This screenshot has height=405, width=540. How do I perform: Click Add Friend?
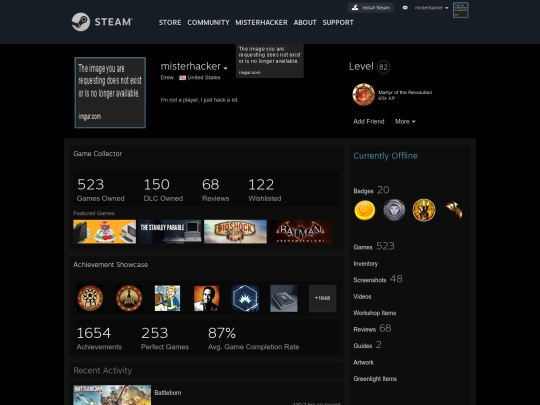point(369,122)
